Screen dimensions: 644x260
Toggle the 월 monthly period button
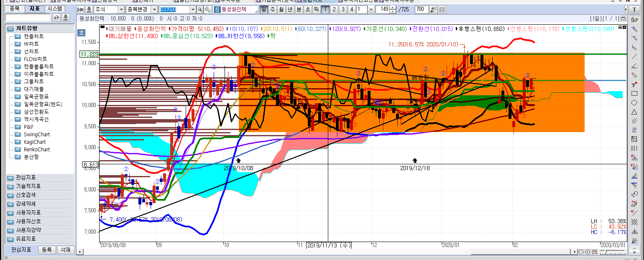click(281, 9)
